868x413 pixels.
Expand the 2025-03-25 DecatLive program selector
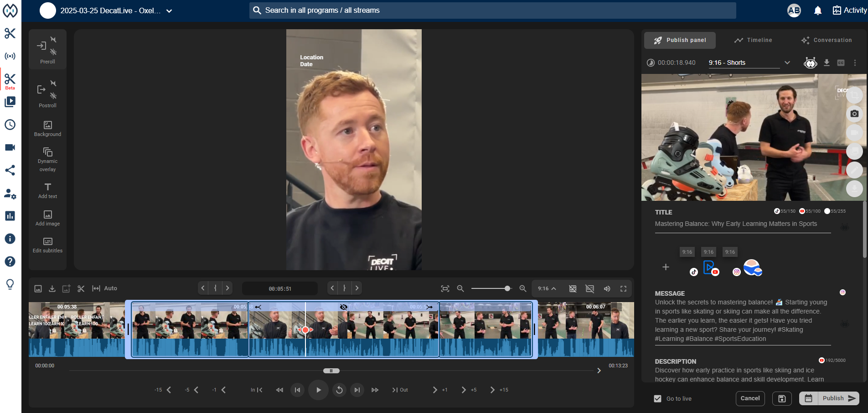point(169,10)
